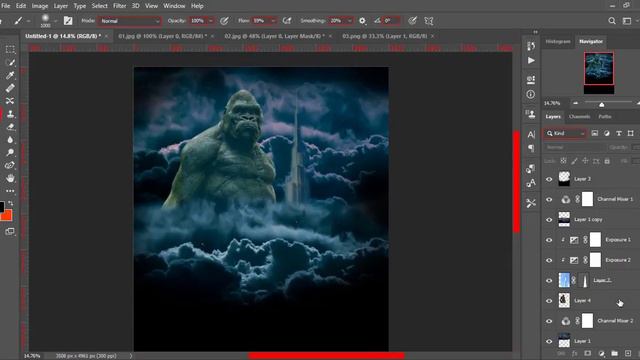Adjust the Navigator zoom slider handle
640x360 pixels.
[x=602, y=104]
